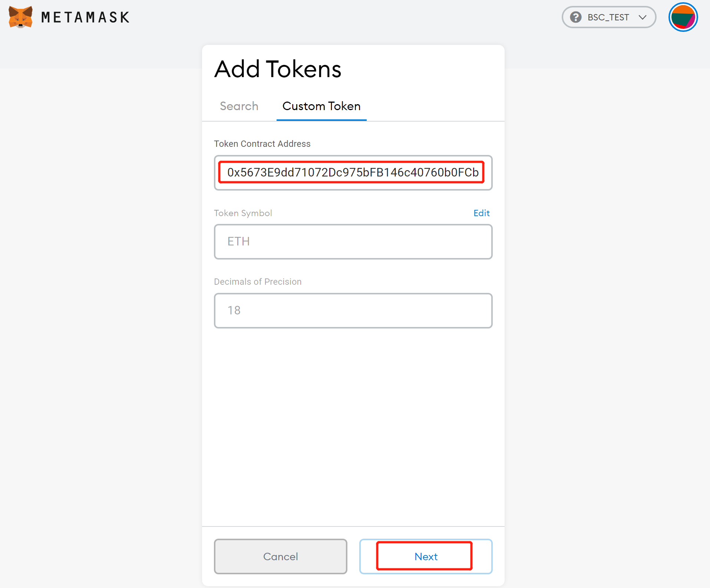Click the 18 decimals value
This screenshot has width=710, height=588.
click(234, 310)
